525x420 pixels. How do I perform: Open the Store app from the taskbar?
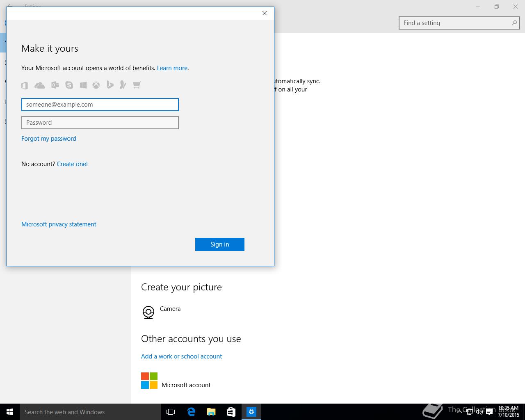coord(231,412)
